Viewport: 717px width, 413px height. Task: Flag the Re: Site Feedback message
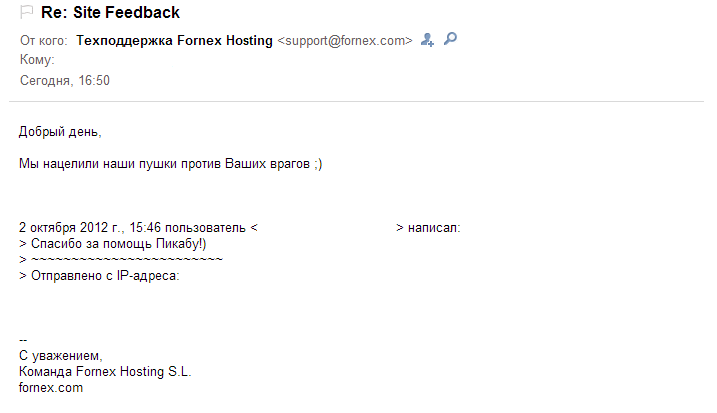26,13
